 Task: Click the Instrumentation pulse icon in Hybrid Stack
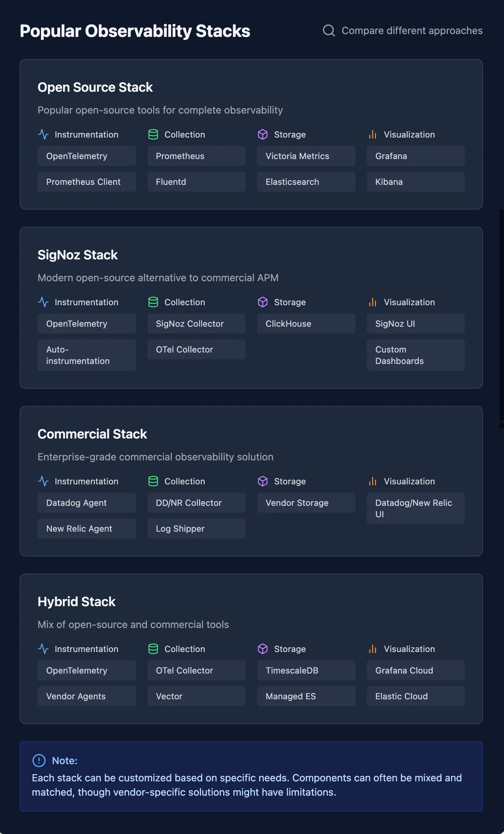click(x=43, y=649)
